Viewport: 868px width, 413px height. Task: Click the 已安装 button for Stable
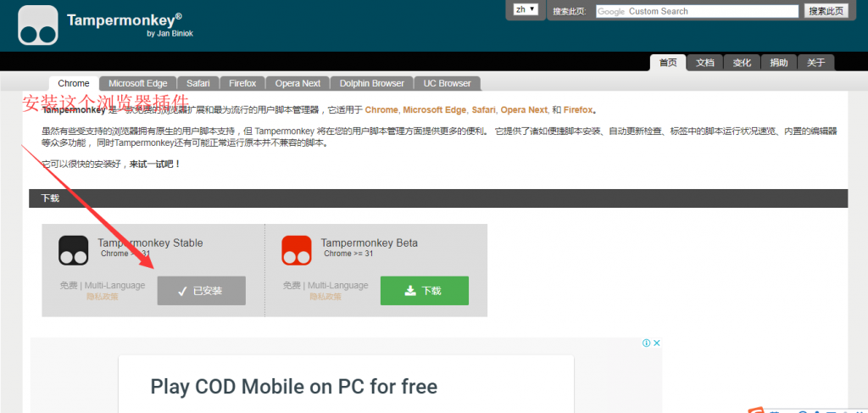[202, 291]
